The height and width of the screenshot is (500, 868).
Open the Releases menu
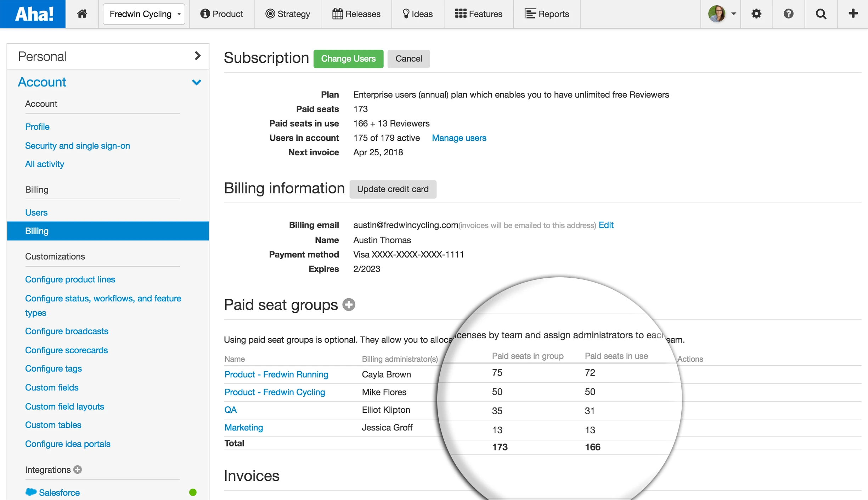356,14
